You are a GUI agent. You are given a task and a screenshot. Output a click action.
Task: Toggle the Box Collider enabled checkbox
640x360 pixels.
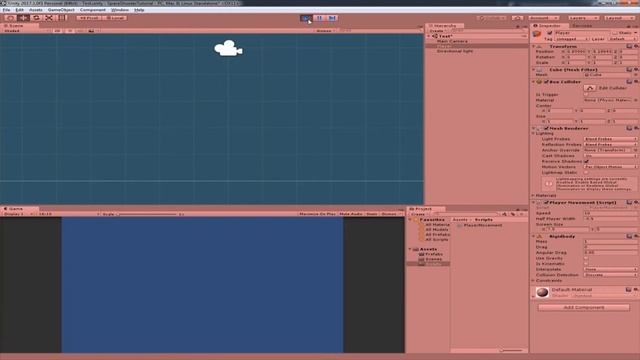[546, 82]
